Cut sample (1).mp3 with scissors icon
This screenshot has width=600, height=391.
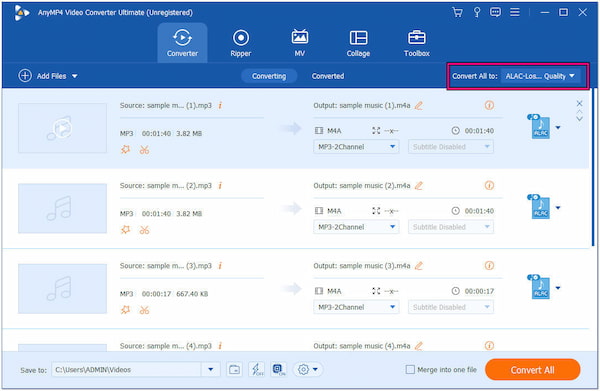click(144, 150)
